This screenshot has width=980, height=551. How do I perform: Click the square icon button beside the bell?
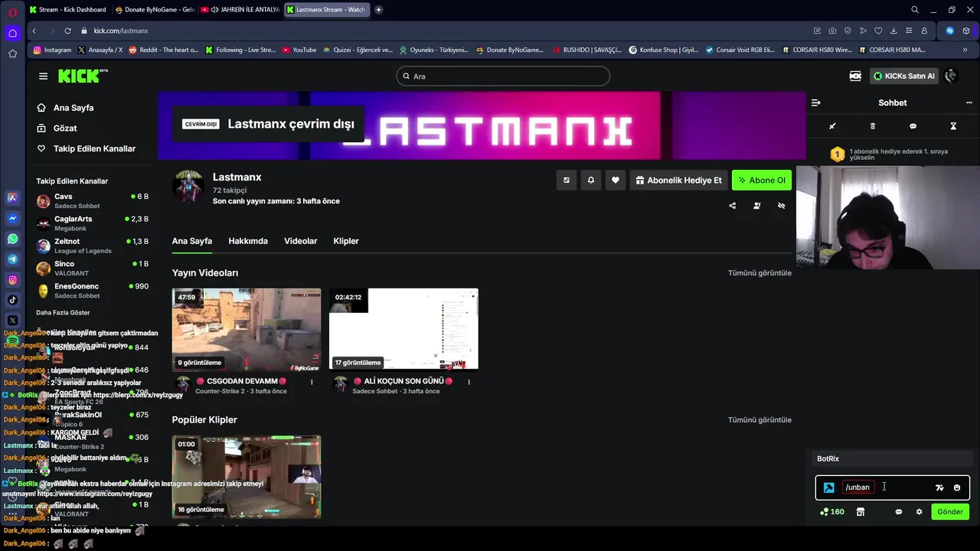pyautogui.click(x=566, y=180)
